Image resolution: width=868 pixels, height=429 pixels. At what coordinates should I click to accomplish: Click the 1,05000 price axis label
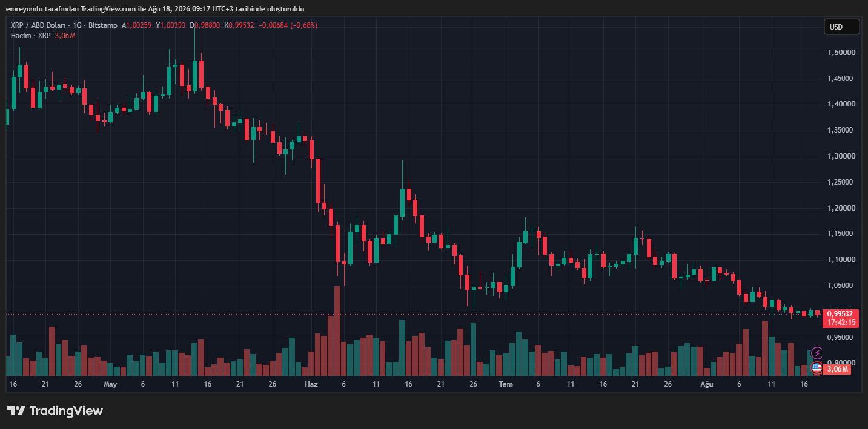[x=841, y=286]
